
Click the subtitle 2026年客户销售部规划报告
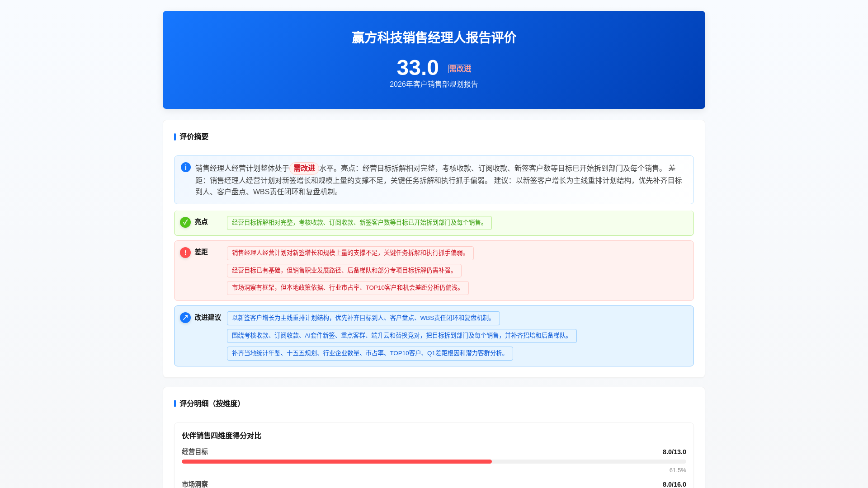point(434,84)
